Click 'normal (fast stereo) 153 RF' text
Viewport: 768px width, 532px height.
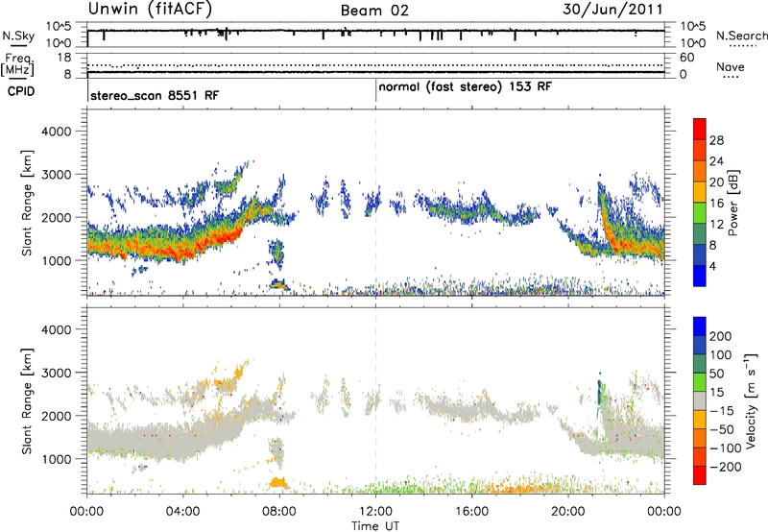(465, 86)
